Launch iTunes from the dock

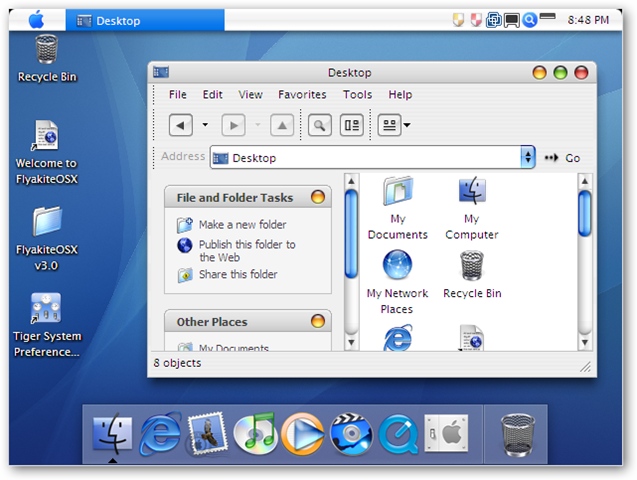(x=255, y=433)
